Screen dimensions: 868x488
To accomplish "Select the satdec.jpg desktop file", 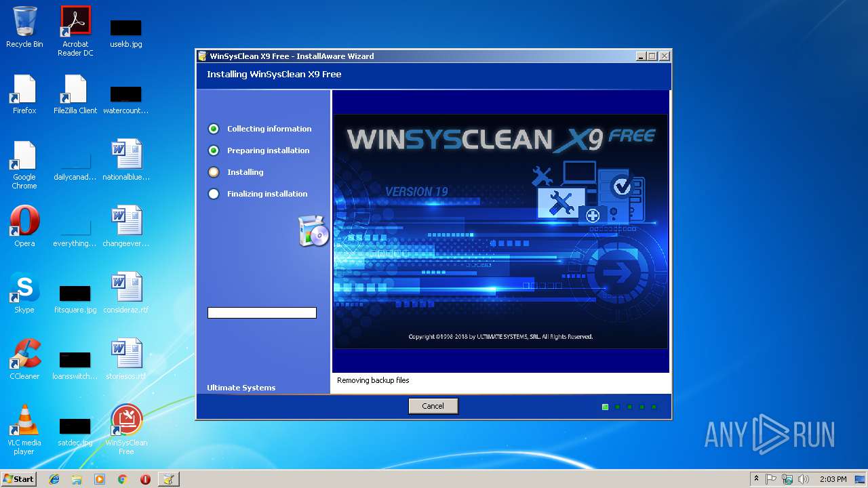I will (x=75, y=432).
